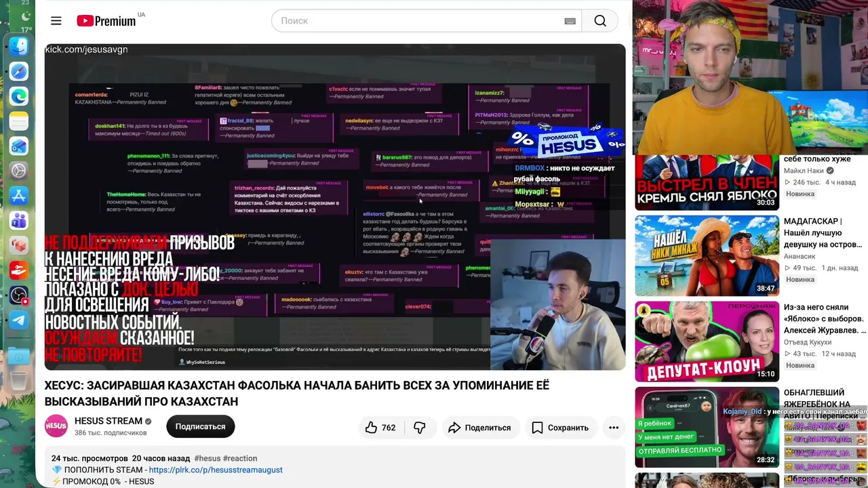This screenshot has height=488, width=868.
Task: Launch Safari from the Dock
Action: click(18, 71)
